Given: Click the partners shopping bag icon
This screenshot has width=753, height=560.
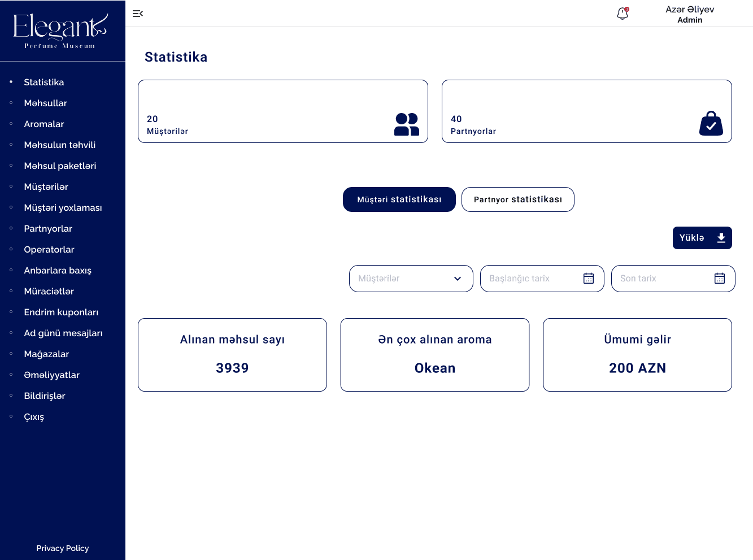Looking at the screenshot, I should pyautogui.click(x=711, y=124).
